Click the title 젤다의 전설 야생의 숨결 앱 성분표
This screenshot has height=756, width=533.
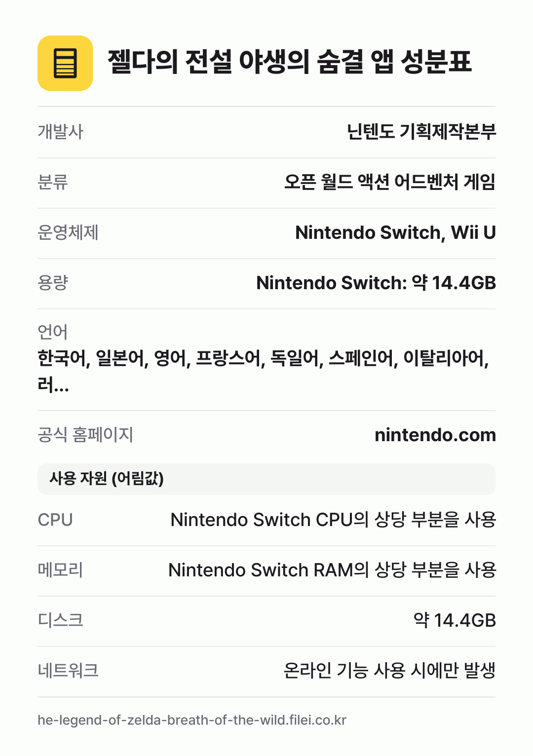[x=290, y=62]
